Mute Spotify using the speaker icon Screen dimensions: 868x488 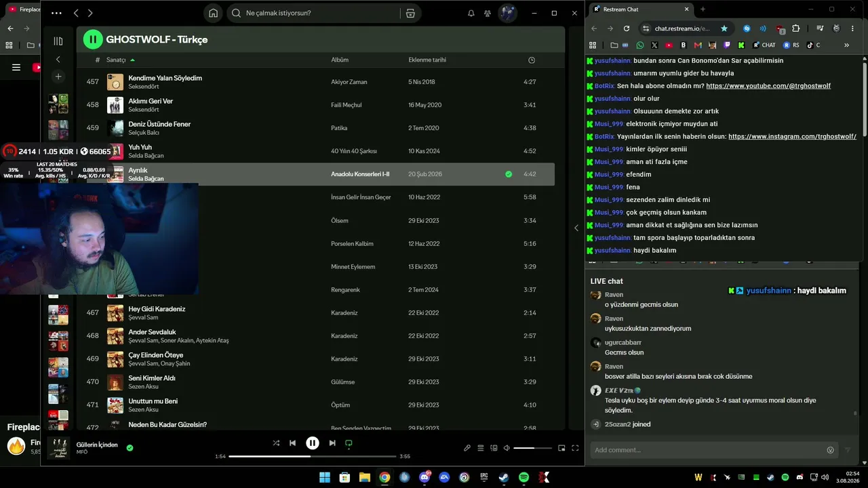coord(507,448)
